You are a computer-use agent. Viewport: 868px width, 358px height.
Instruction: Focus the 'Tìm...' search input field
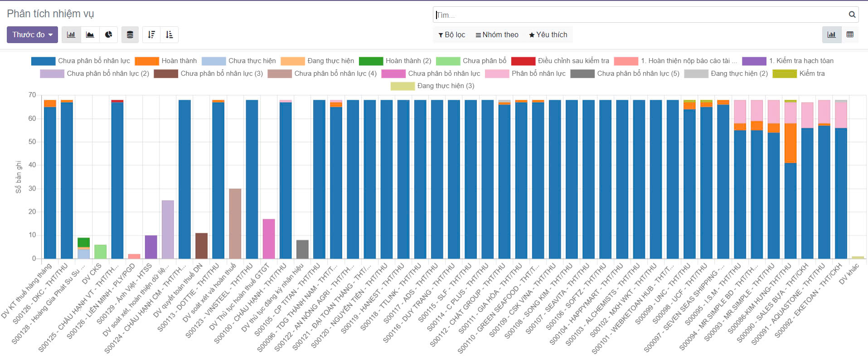click(x=639, y=15)
